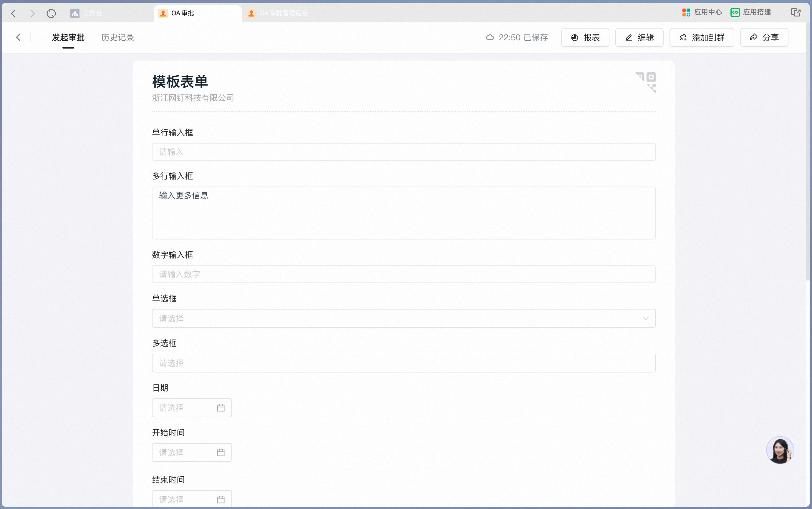This screenshot has height=509, width=812.
Task: Click the 添加到群 button
Action: tap(702, 37)
